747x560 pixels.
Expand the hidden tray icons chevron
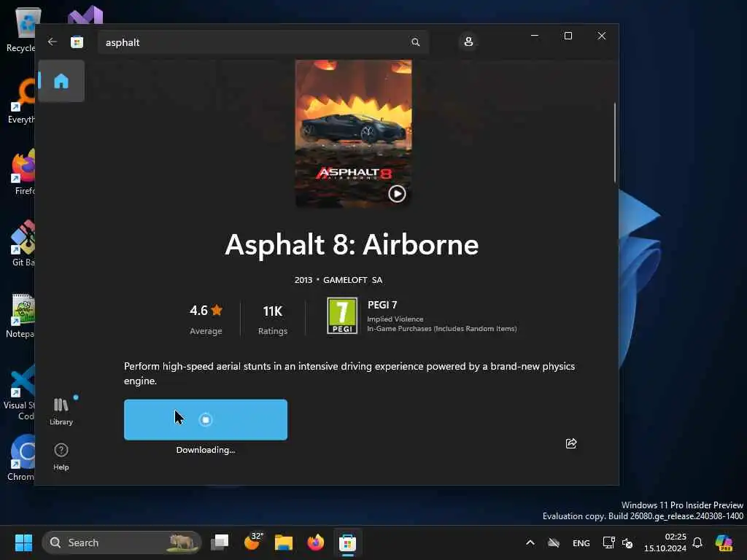530,542
